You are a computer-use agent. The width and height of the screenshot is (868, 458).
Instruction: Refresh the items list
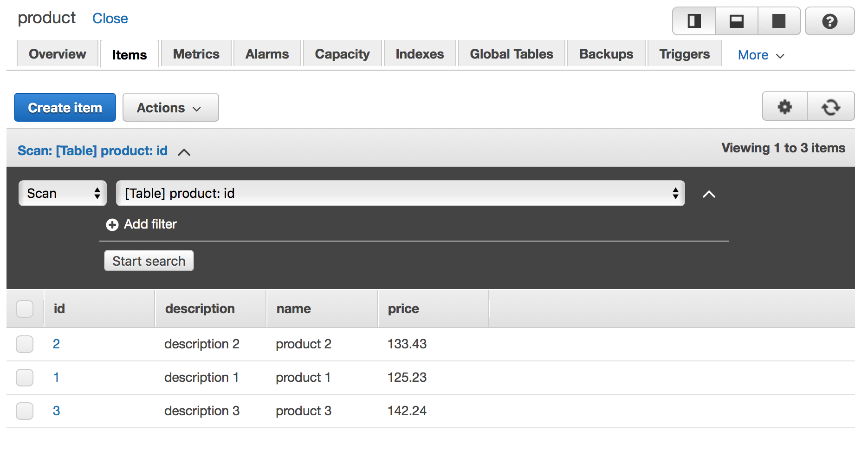pyautogui.click(x=830, y=107)
